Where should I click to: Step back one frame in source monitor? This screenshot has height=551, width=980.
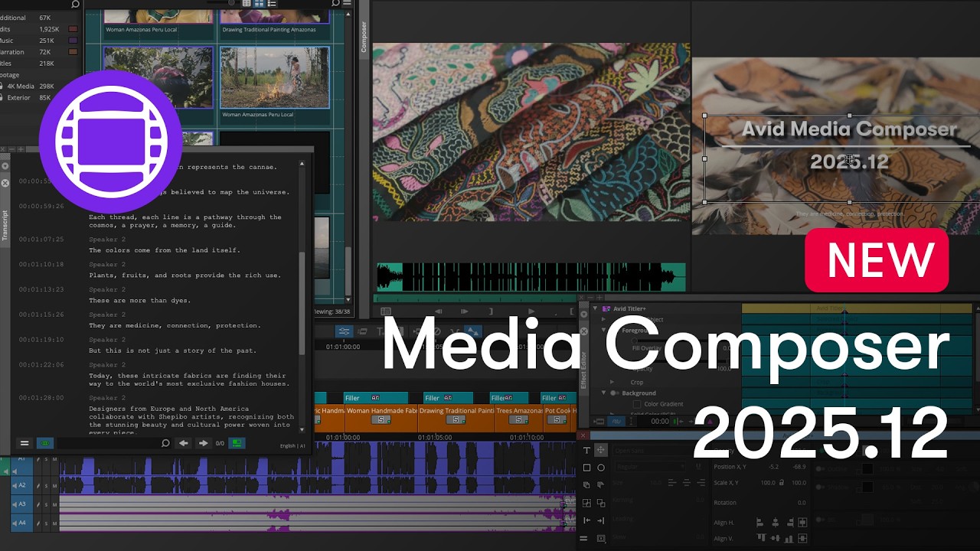(439, 311)
